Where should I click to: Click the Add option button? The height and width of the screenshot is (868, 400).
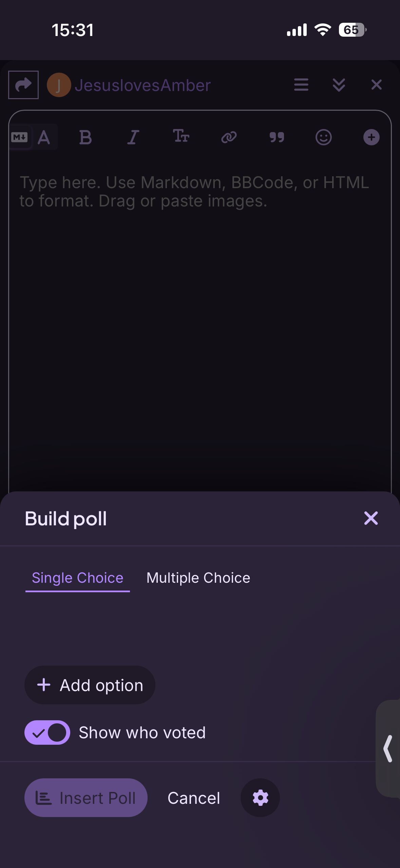coord(90,685)
